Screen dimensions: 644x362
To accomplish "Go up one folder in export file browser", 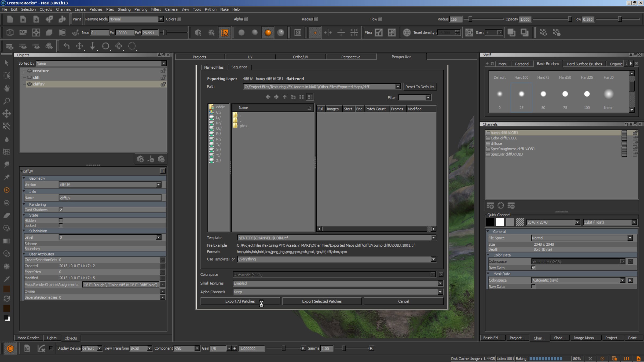I will pyautogui.click(x=285, y=97).
